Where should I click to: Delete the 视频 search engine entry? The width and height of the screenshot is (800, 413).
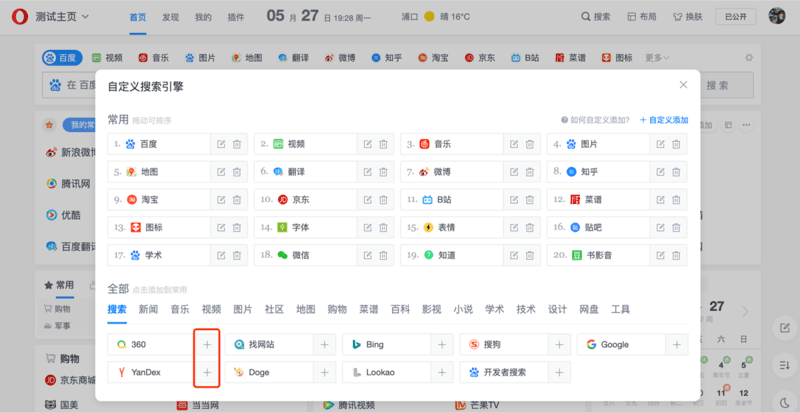pyautogui.click(x=383, y=144)
